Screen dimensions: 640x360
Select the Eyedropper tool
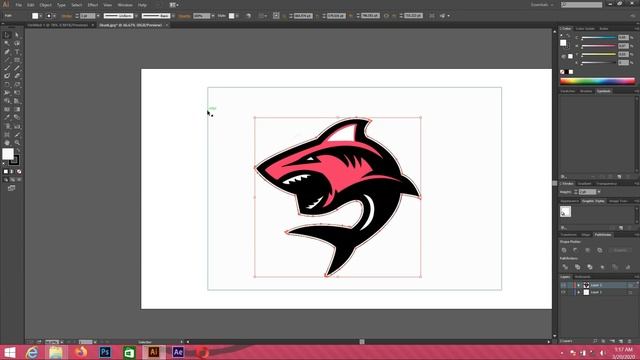pyautogui.click(x=7, y=118)
